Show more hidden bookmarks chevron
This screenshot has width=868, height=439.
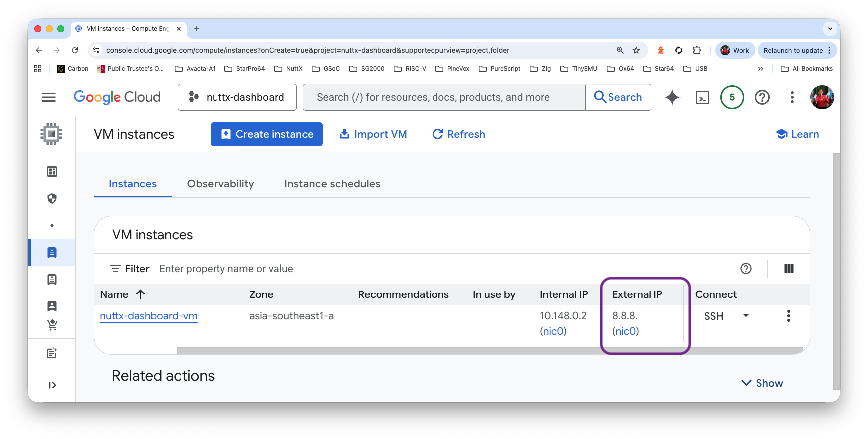tap(760, 69)
